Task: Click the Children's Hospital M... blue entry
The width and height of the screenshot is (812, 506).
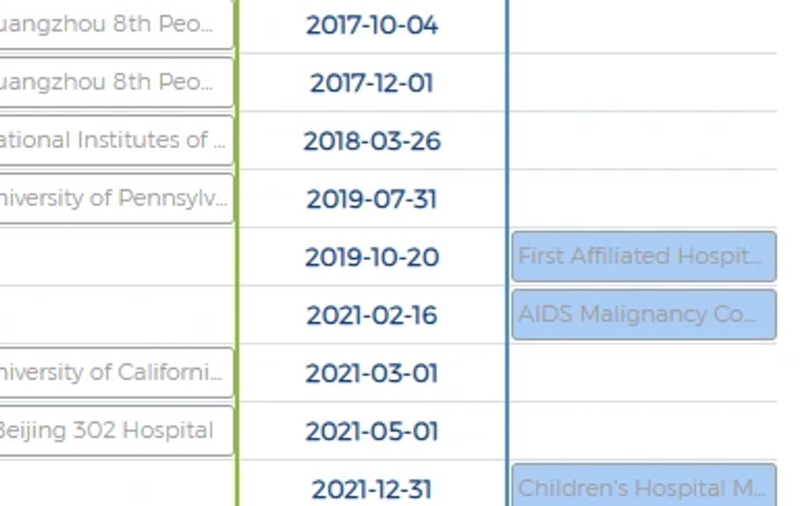Action: tap(643, 487)
